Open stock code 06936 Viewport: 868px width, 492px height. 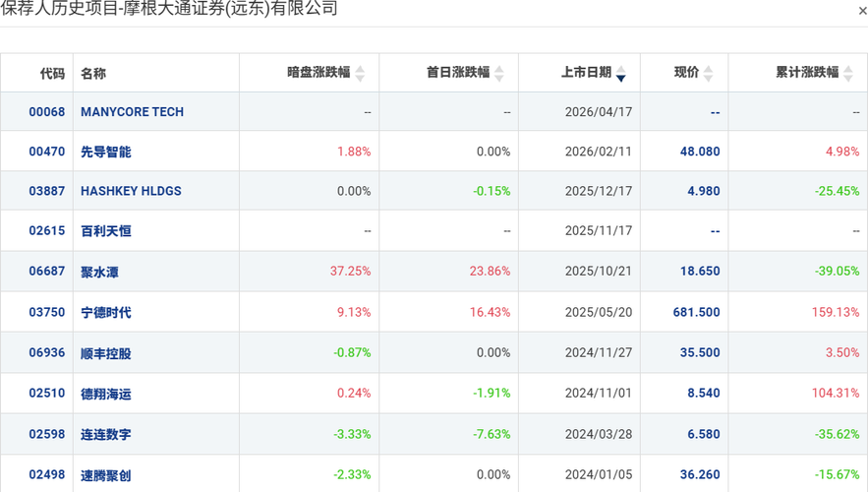[x=47, y=352]
